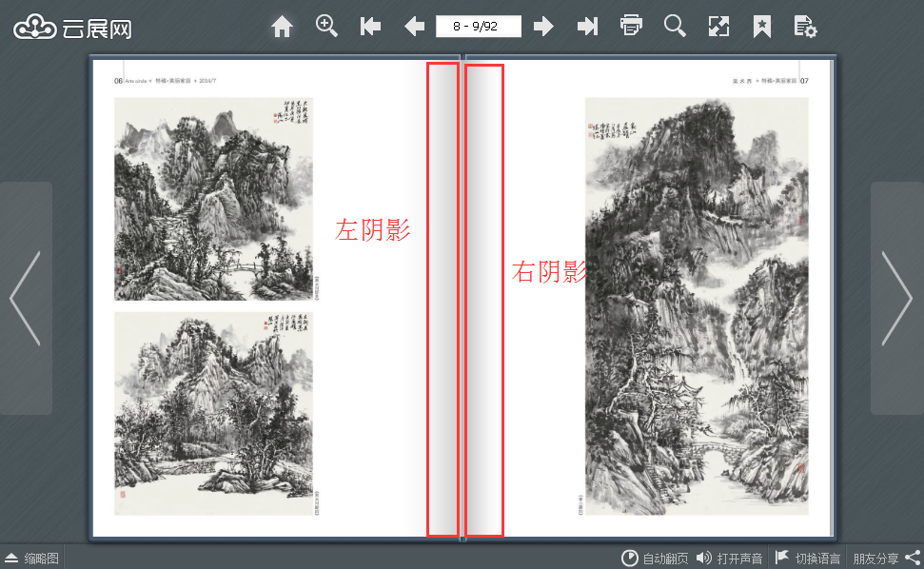The image size is (924, 569).
Task: Toggle fullscreen mode icon
Action: point(718,27)
